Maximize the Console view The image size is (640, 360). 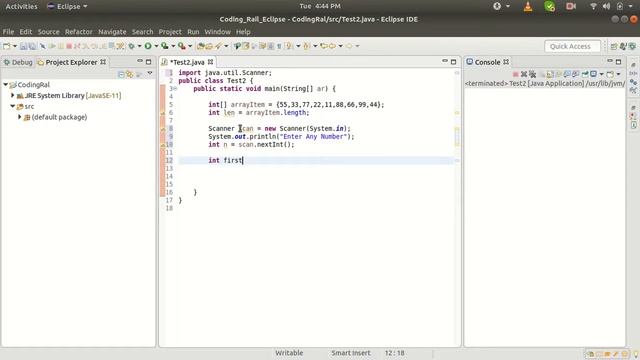click(618, 62)
